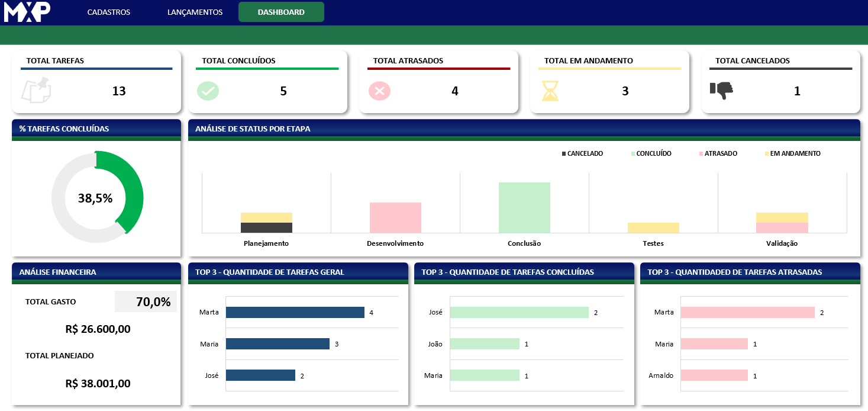Viewport: 868px width, 411px height.
Task: Select the Atrasado legend entry
Action: (720, 153)
